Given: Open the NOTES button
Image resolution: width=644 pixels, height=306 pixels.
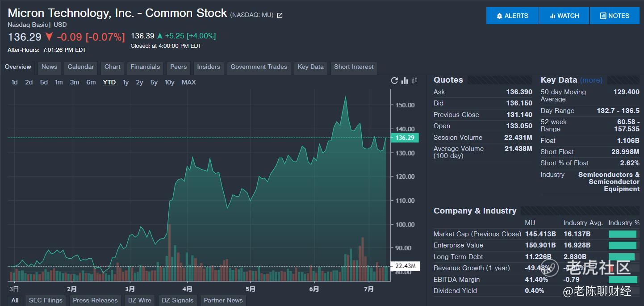Looking at the screenshot, I should point(615,16).
